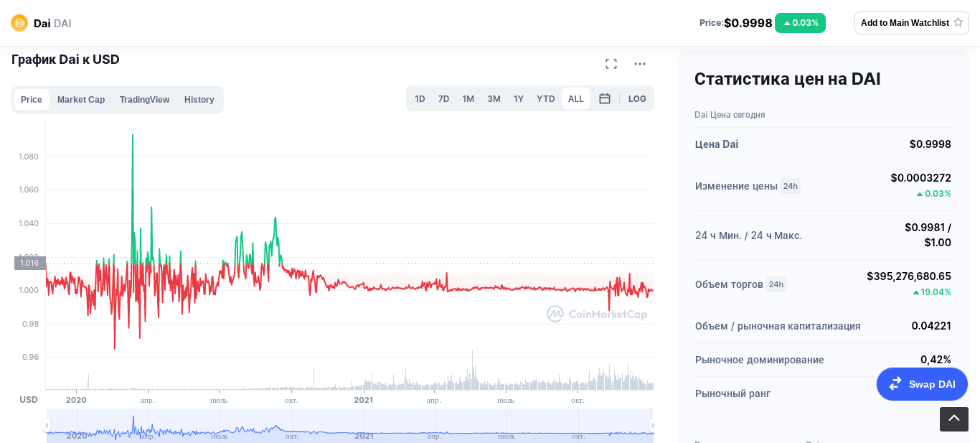Toggle the LOG scale option
980x443 pixels.
pos(637,99)
